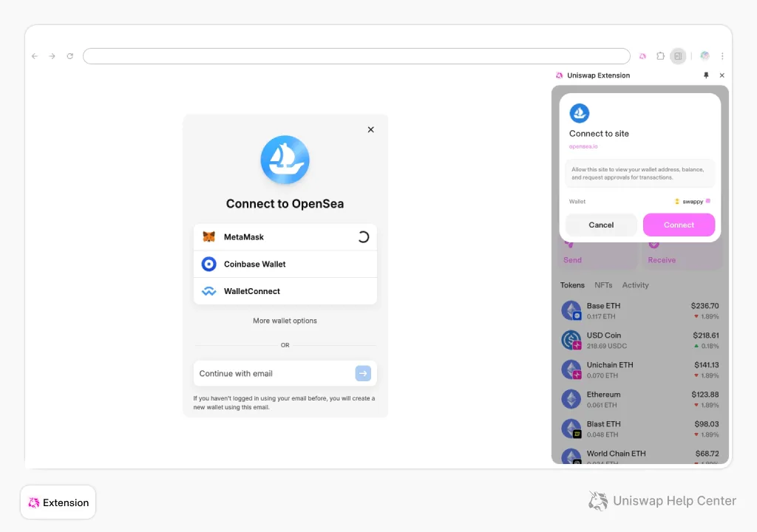This screenshot has width=757, height=532.
Task: Switch to the Activity tab
Action: pyautogui.click(x=635, y=285)
